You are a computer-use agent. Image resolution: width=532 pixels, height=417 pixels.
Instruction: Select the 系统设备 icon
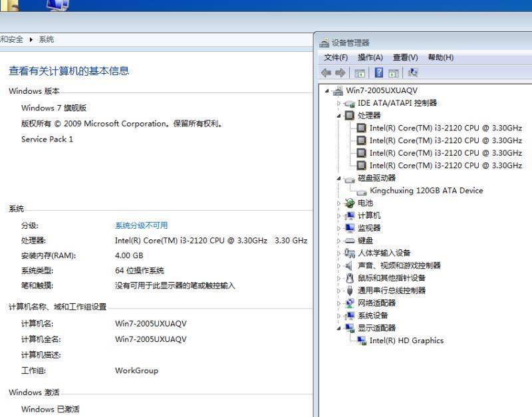(350, 316)
